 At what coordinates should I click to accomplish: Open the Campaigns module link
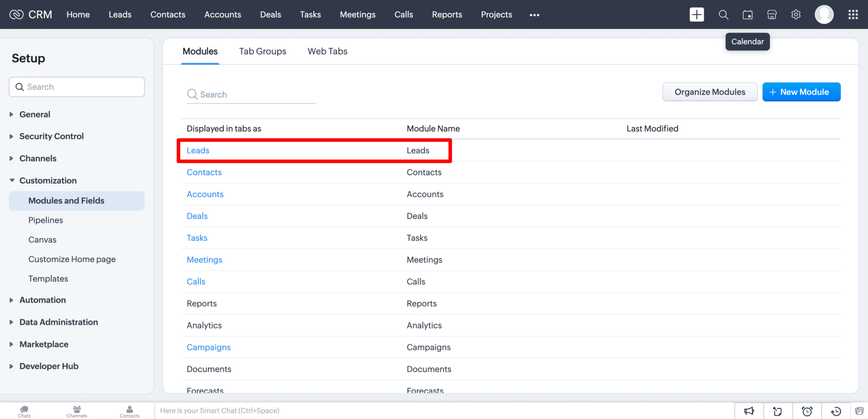(209, 347)
